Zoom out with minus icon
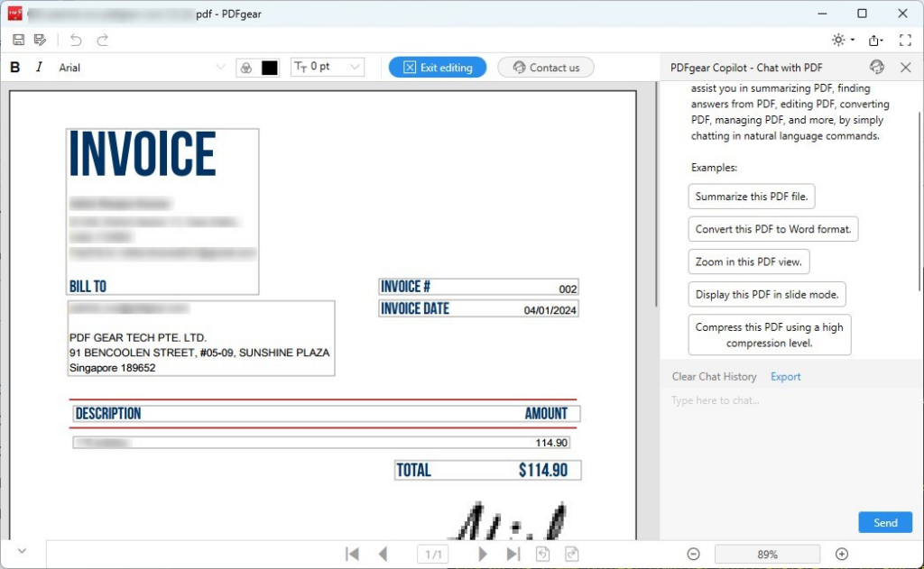 694,554
